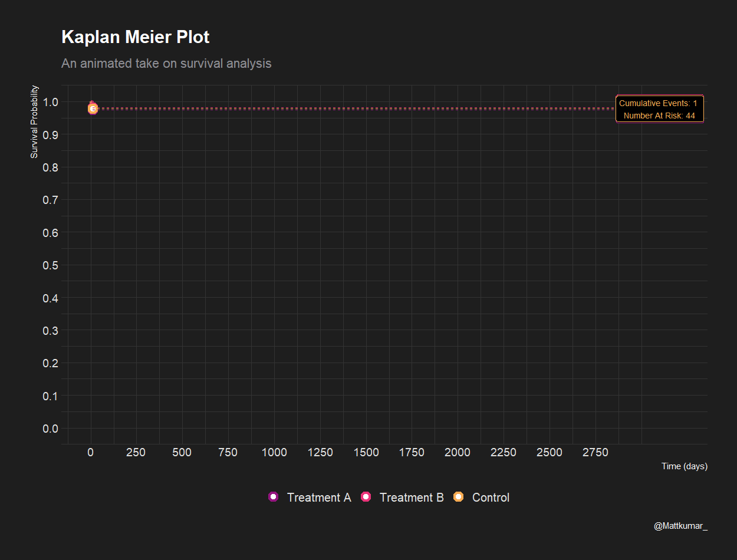Click the animated survival analysis subtitle
The width and height of the screenshot is (737, 560).
[166, 63]
